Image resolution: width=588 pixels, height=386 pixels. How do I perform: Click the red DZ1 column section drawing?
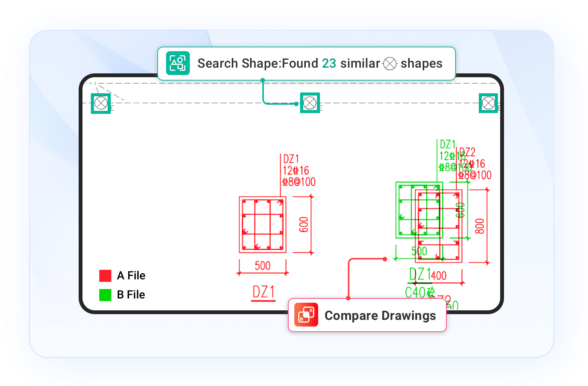coord(263,225)
